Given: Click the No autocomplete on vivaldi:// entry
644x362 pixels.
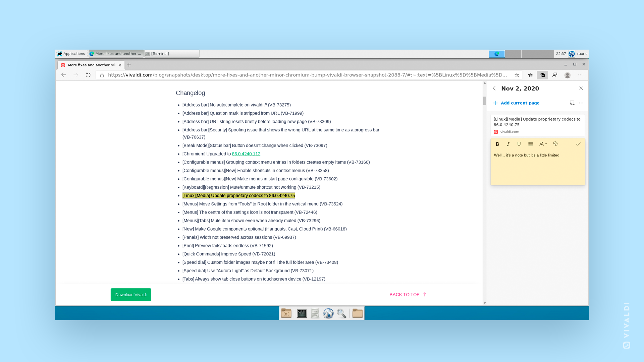Looking at the screenshot, I should [x=236, y=105].
